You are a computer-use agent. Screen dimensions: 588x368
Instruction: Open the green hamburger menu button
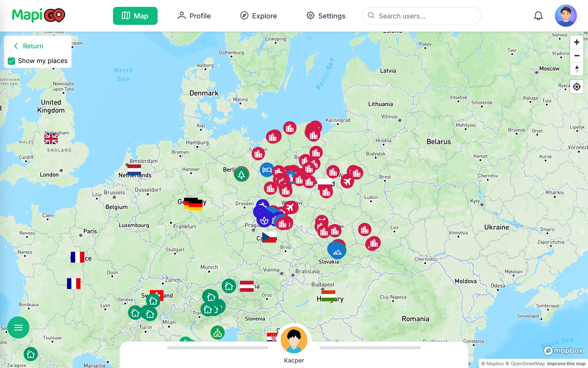(18, 328)
